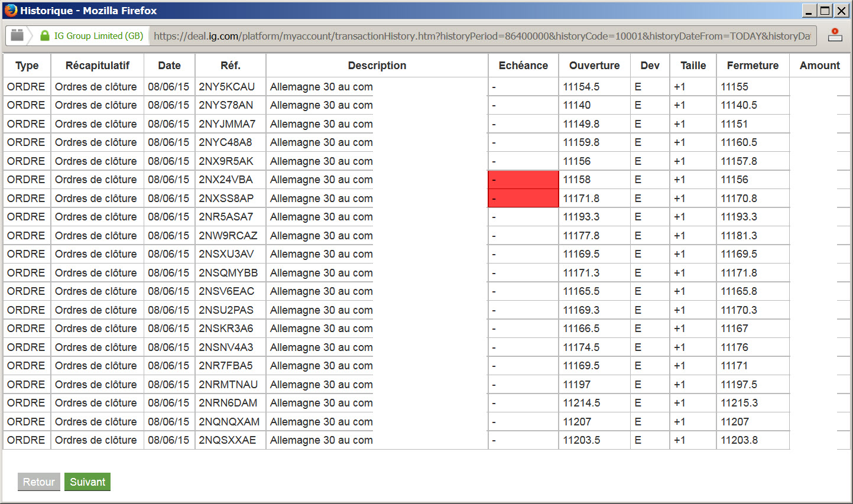853x504 pixels.
Task: Click opening price 11177.8
Action: [x=581, y=236]
